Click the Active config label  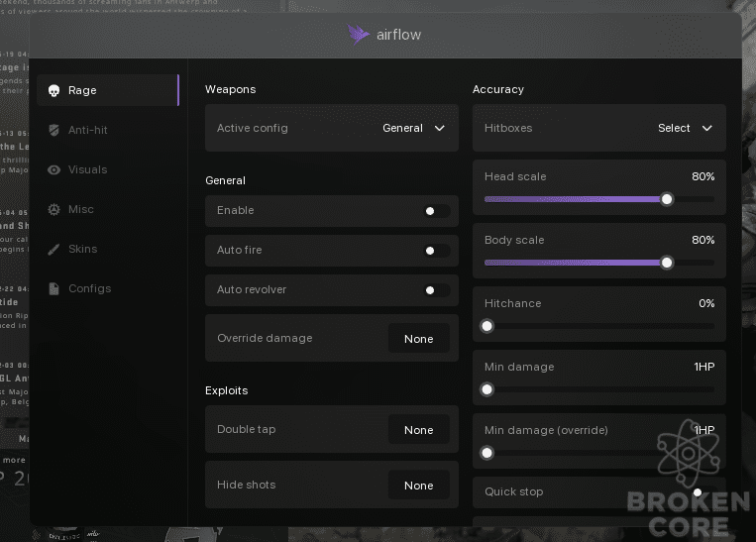[x=252, y=128]
